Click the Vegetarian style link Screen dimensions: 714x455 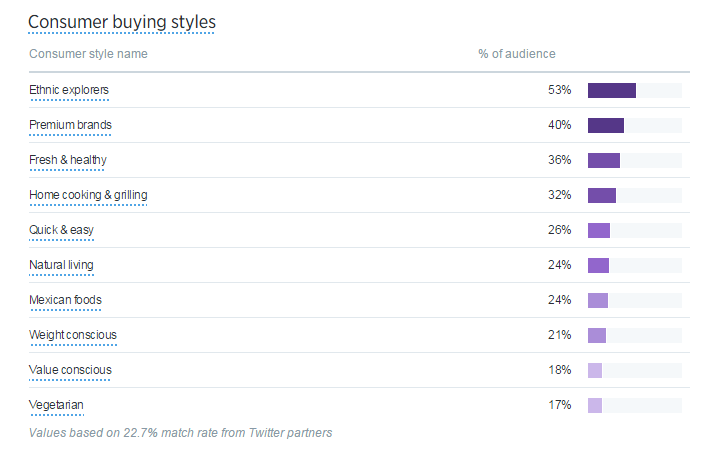click(56, 405)
